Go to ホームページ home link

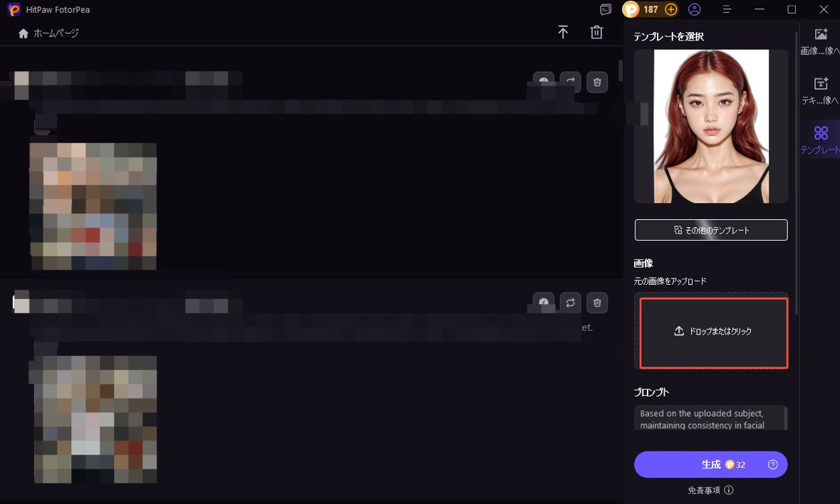tap(48, 33)
